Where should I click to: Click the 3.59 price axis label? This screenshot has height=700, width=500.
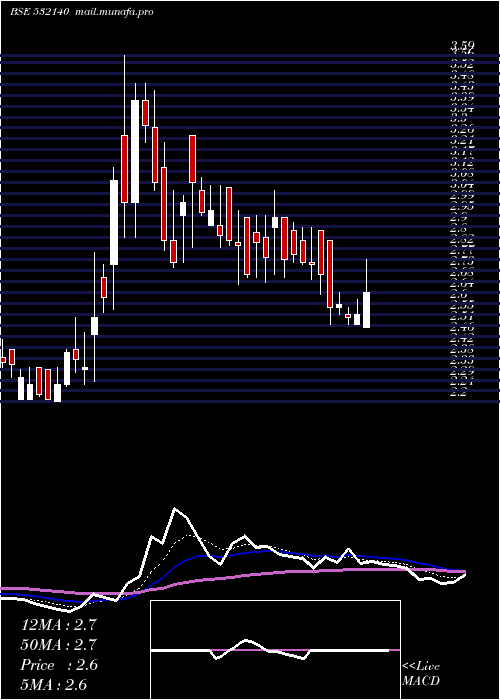[462, 45]
